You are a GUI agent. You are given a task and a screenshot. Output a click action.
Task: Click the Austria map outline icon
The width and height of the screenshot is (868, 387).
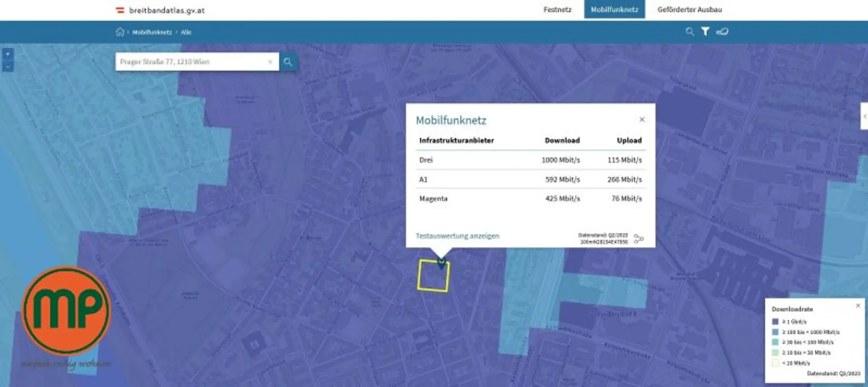[722, 32]
